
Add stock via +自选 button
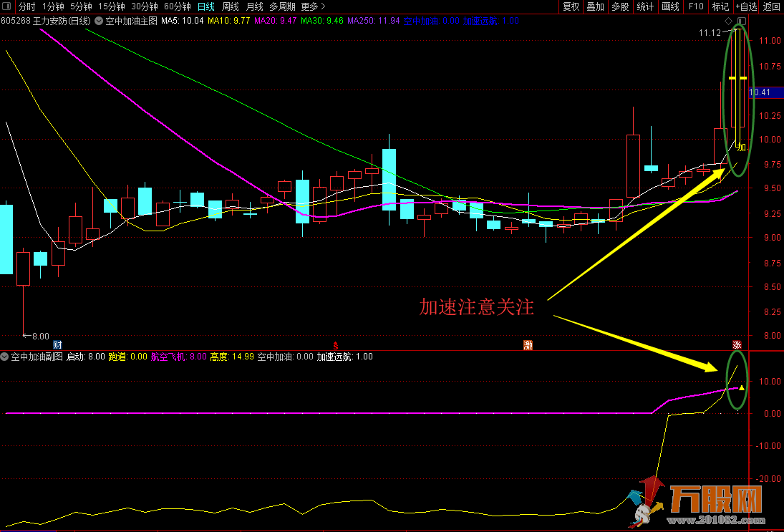point(747,6)
